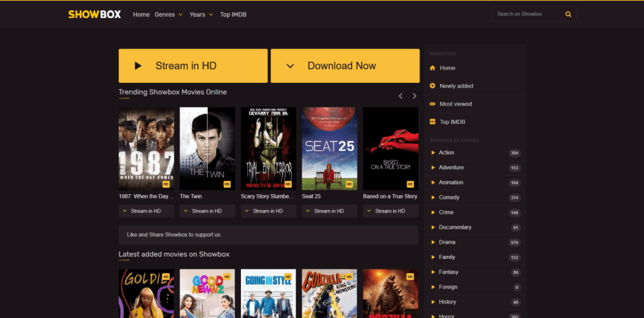Image resolution: width=644 pixels, height=318 pixels.
Task: Click the SHOWBOX logo
Action: pos(94,14)
